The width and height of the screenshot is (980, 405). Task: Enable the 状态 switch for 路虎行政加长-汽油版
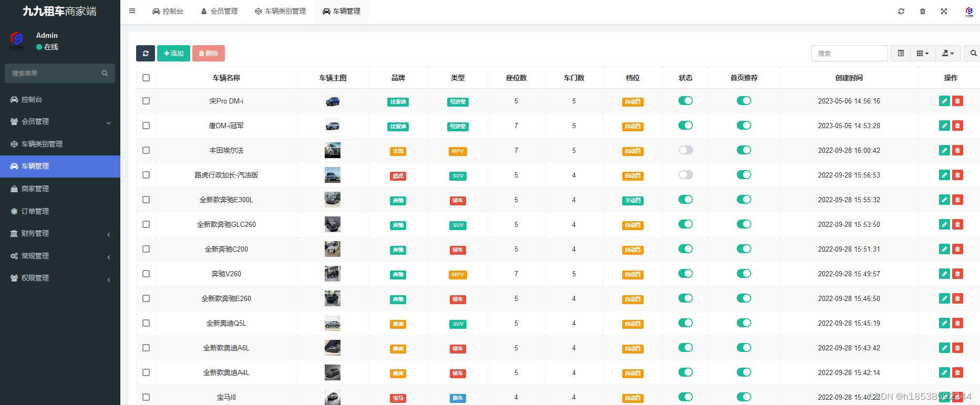point(686,175)
